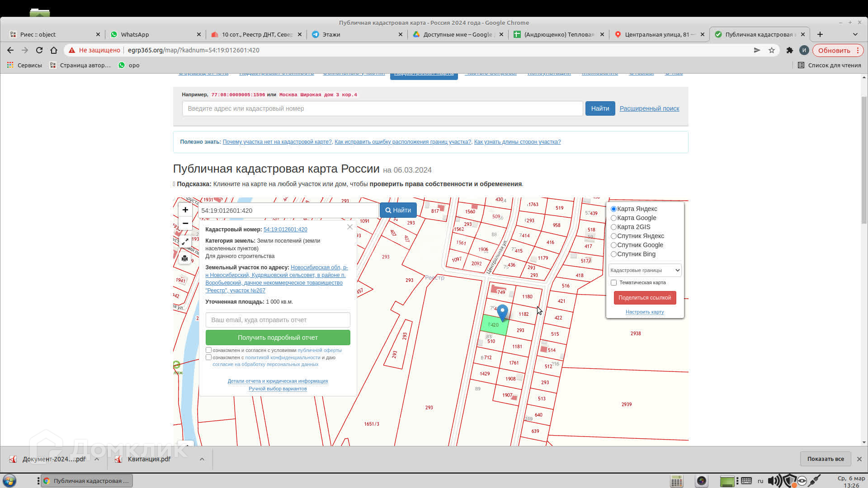The height and width of the screenshot is (488, 868).
Task: Zoom in on the map with plus button
Action: 185,210
